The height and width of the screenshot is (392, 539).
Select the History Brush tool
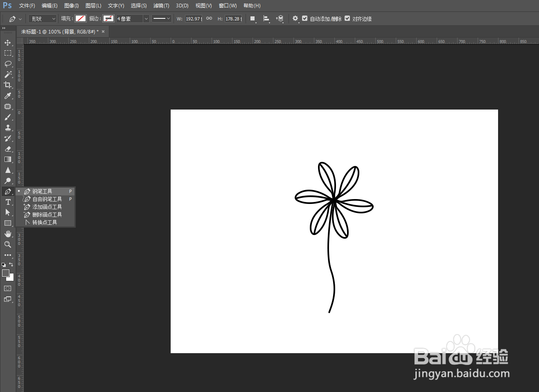point(8,138)
